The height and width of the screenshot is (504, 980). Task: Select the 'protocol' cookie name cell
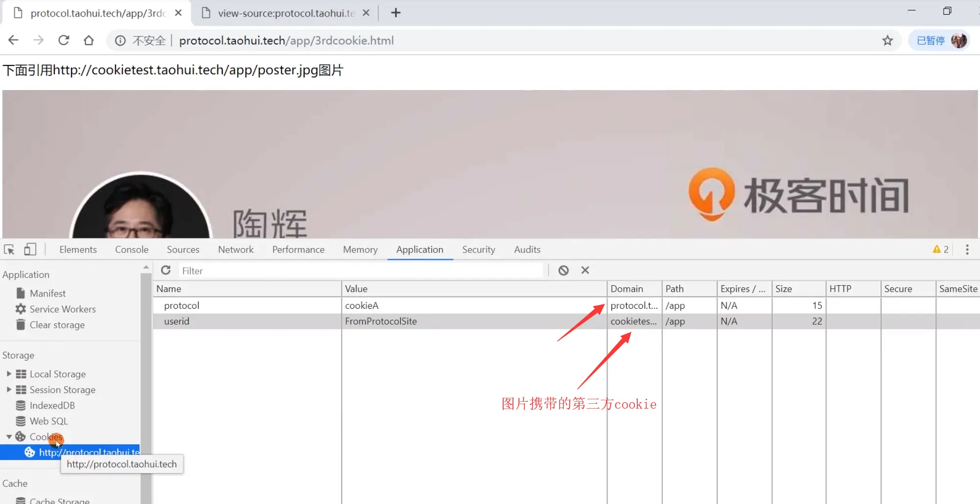tap(247, 305)
